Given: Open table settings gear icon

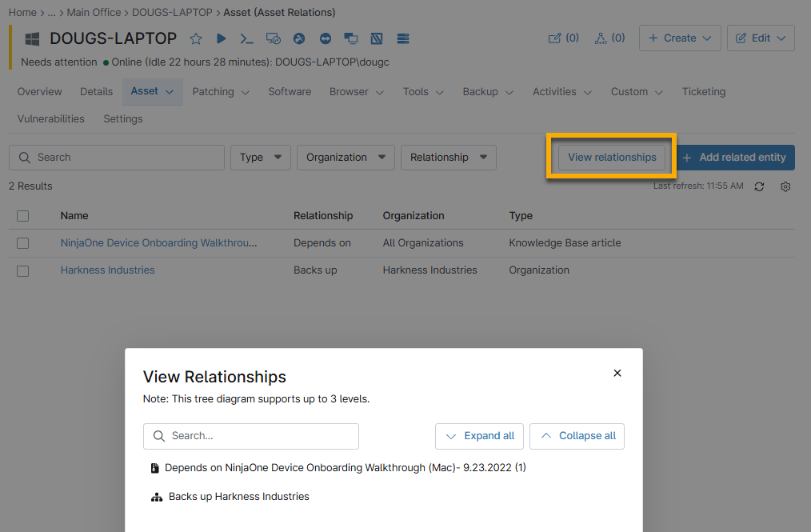Looking at the screenshot, I should (785, 186).
